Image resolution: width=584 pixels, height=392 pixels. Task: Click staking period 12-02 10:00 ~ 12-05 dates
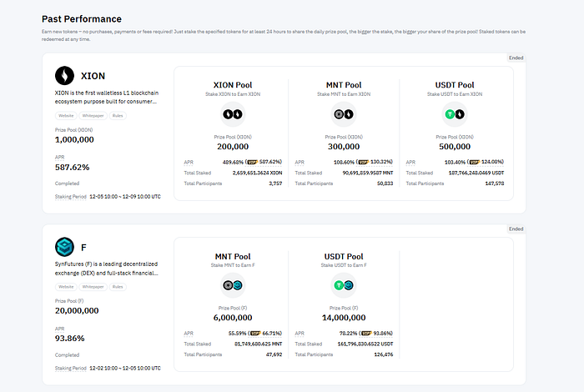coord(125,368)
